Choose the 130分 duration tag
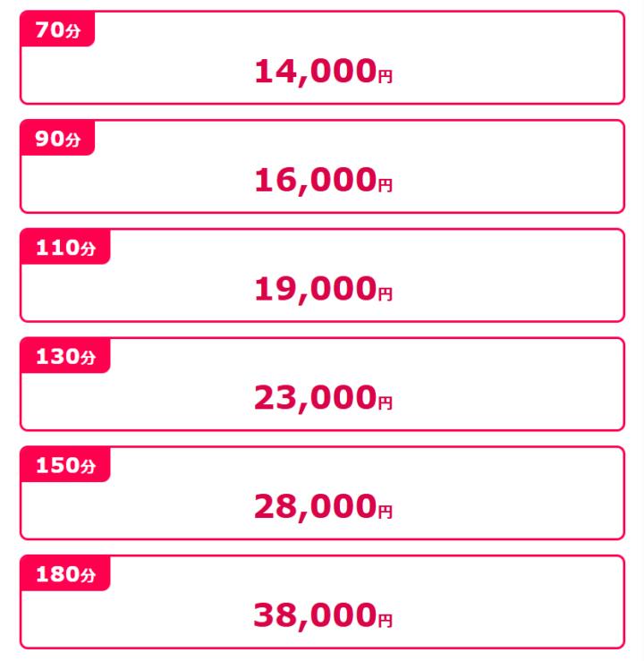Image resolution: width=644 pixels, height=661 pixels. click(64, 357)
